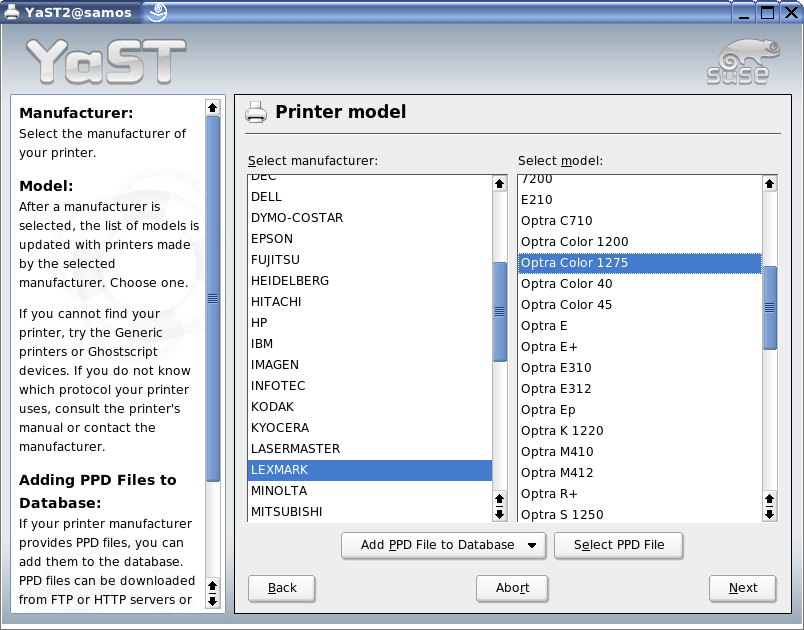Image resolution: width=804 pixels, height=630 pixels.
Task: Click model list scroll-down arrow
Action: 769,514
